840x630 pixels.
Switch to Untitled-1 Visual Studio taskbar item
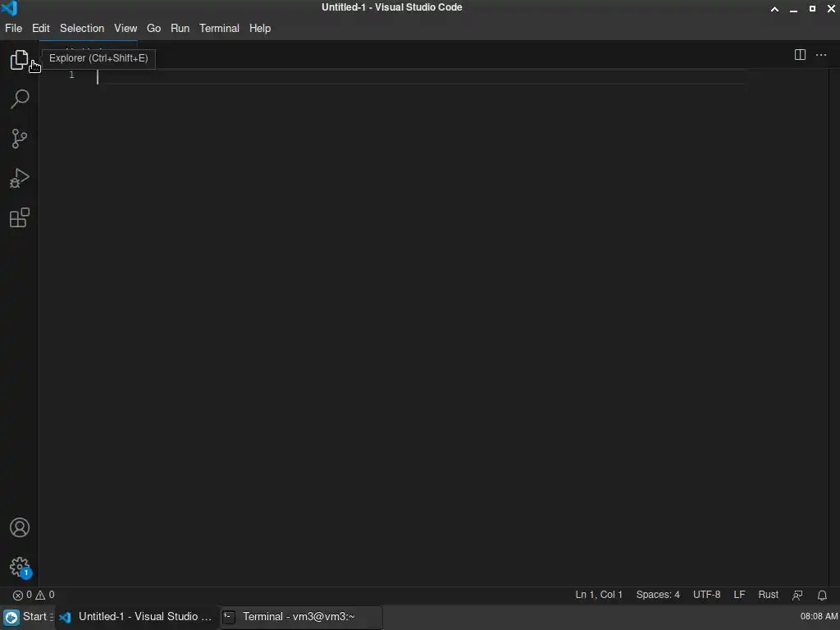(x=137, y=617)
